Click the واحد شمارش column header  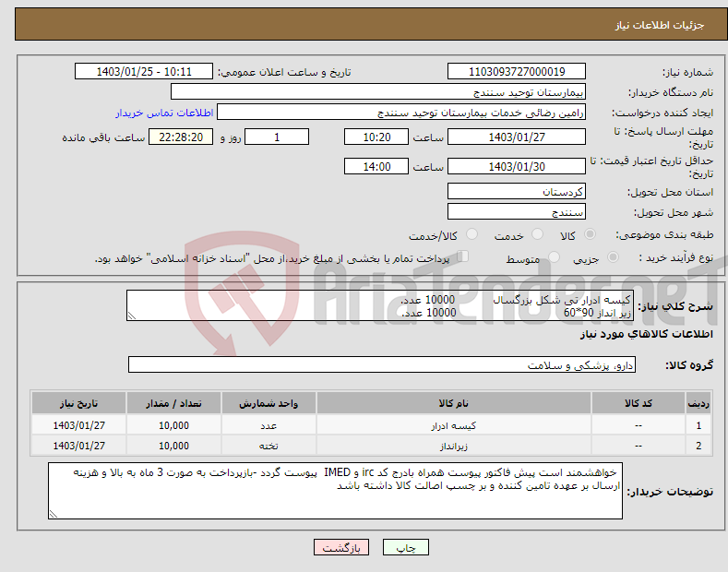(x=269, y=403)
